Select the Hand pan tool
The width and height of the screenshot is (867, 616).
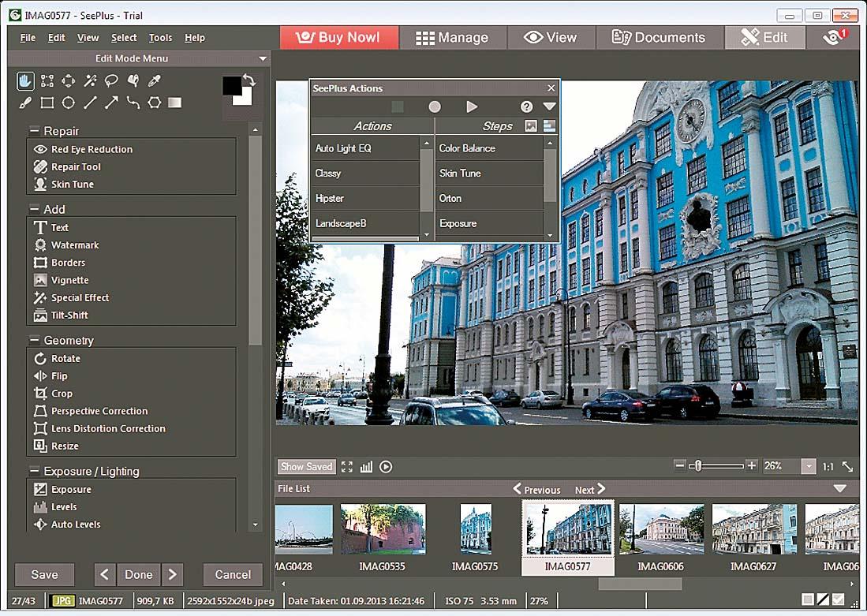tap(26, 80)
